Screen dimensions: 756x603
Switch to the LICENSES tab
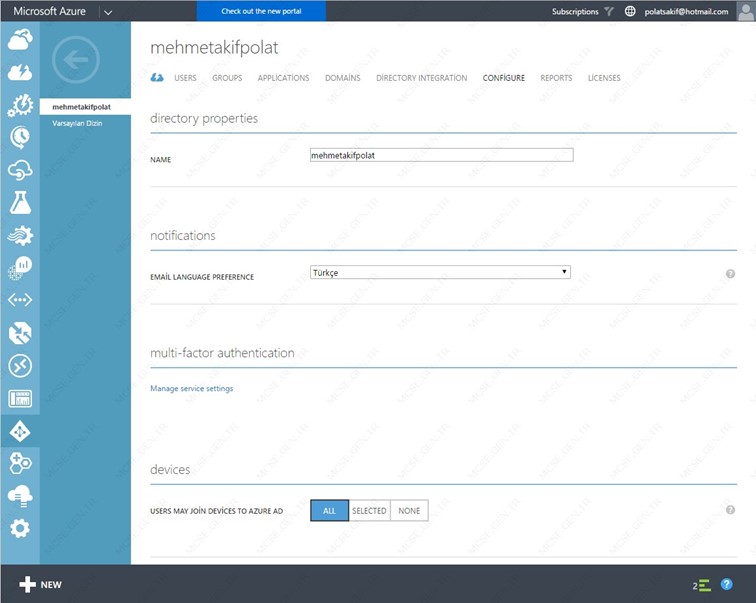[x=604, y=78]
